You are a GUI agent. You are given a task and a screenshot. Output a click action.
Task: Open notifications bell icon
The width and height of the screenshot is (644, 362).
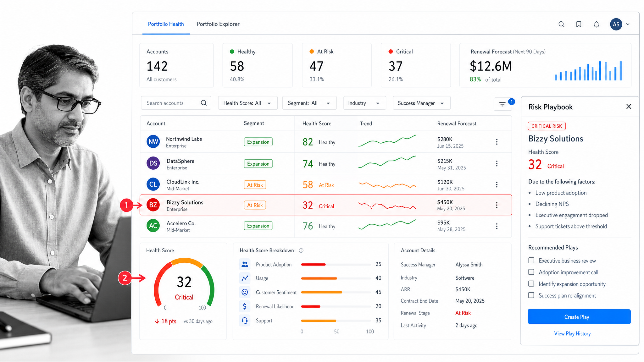596,24
